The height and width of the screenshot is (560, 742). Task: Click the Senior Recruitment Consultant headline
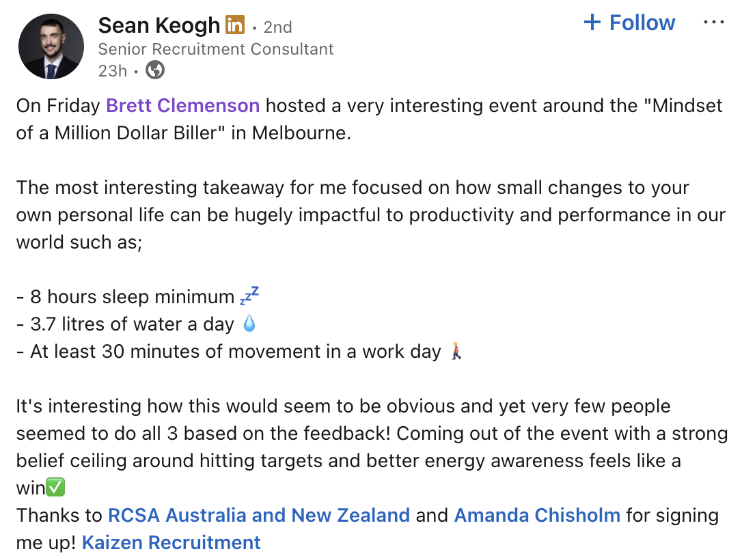click(x=216, y=49)
